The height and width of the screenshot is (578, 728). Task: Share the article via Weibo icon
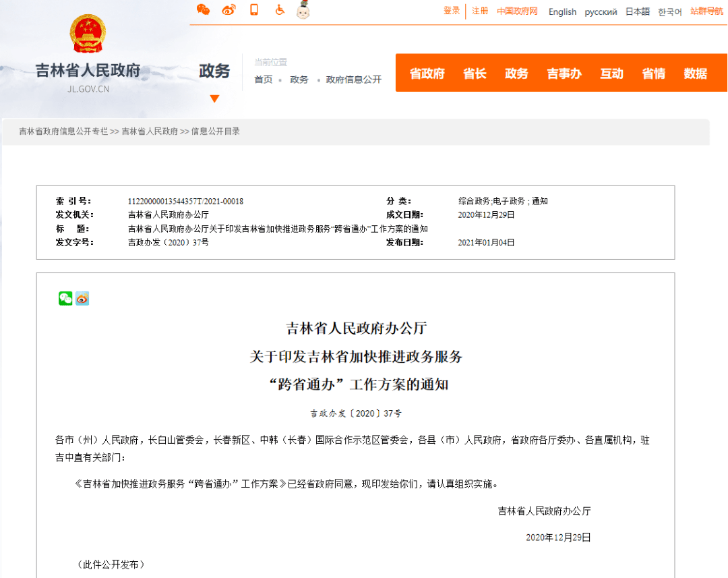pyautogui.click(x=82, y=298)
